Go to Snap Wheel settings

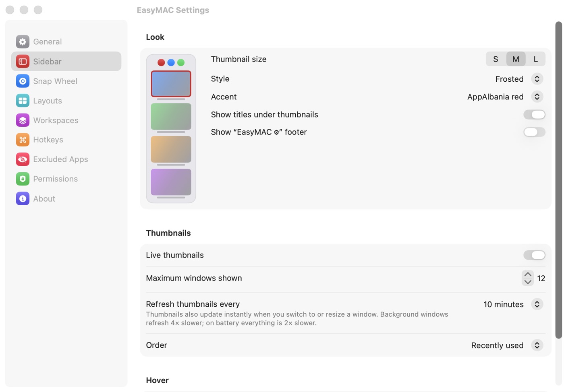pyautogui.click(x=66, y=81)
